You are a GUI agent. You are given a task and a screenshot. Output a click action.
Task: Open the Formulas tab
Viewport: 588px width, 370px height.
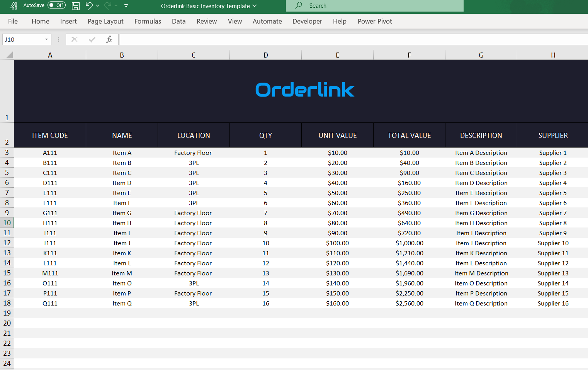click(148, 21)
